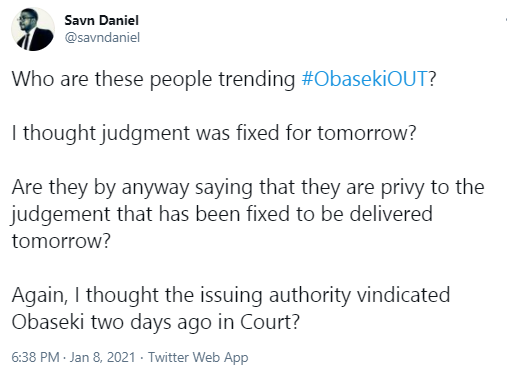
Task: Click the text 'Who are these people trending'
Action: point(153,79)
